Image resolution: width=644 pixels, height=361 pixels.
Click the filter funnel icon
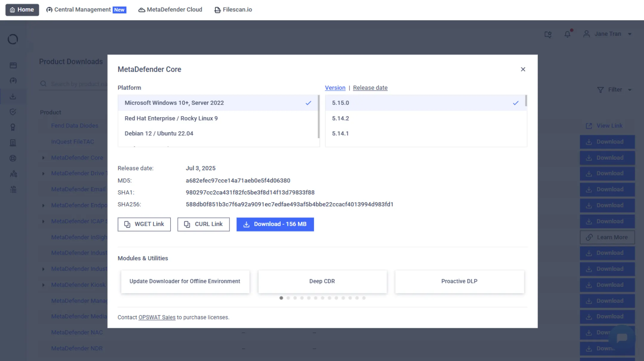tap(600, 90)
